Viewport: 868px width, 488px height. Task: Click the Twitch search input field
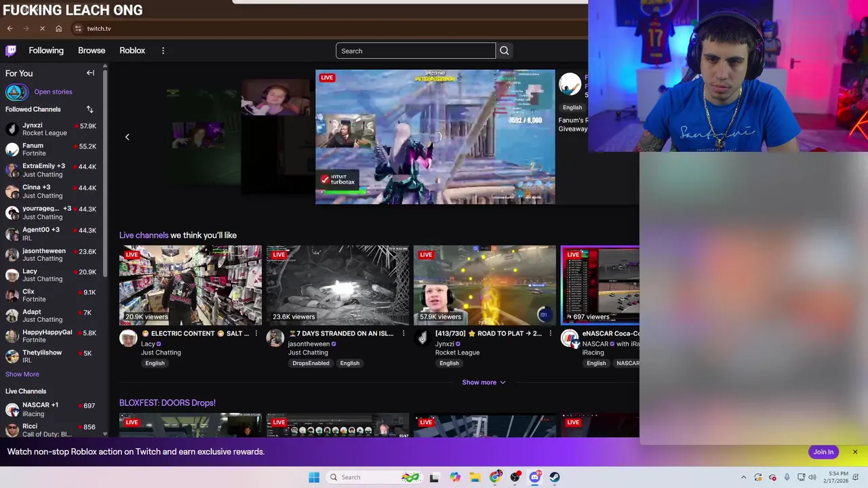[416, 51]
